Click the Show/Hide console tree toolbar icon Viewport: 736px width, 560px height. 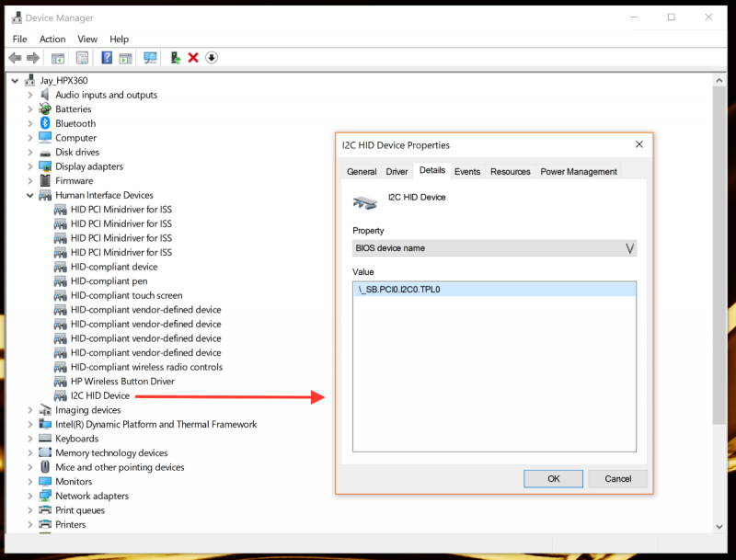(x=58, y=58)
